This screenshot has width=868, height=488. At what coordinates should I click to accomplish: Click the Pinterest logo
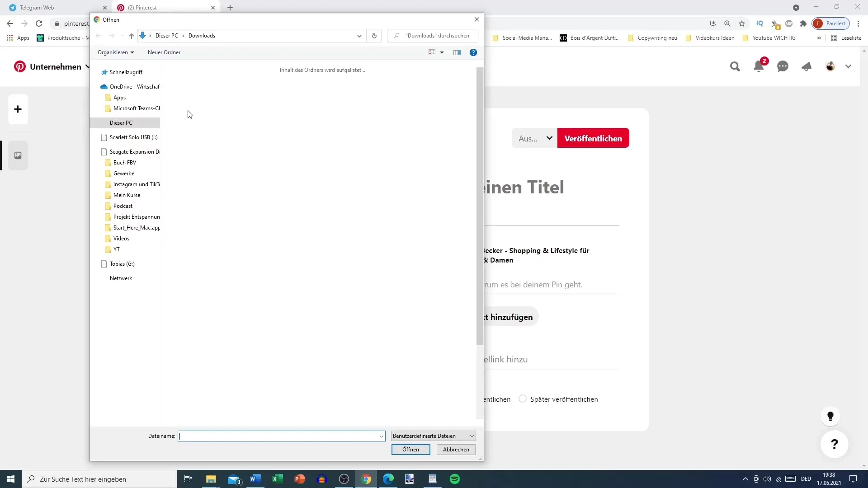click(x=19, y=67)
